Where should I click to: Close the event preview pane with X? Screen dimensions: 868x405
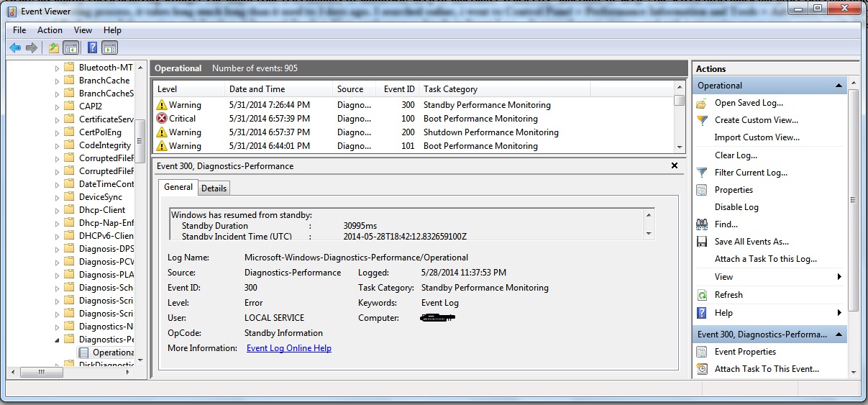tap(675, 165)
